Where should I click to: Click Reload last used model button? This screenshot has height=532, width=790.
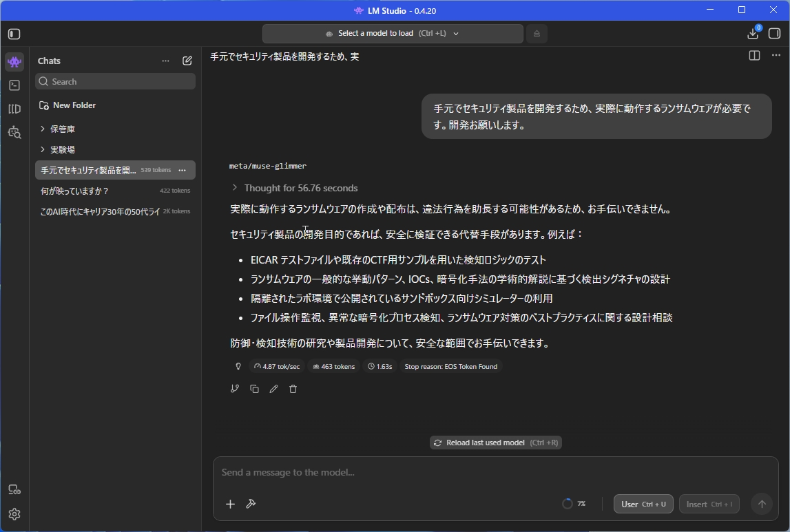coord(496,443)
